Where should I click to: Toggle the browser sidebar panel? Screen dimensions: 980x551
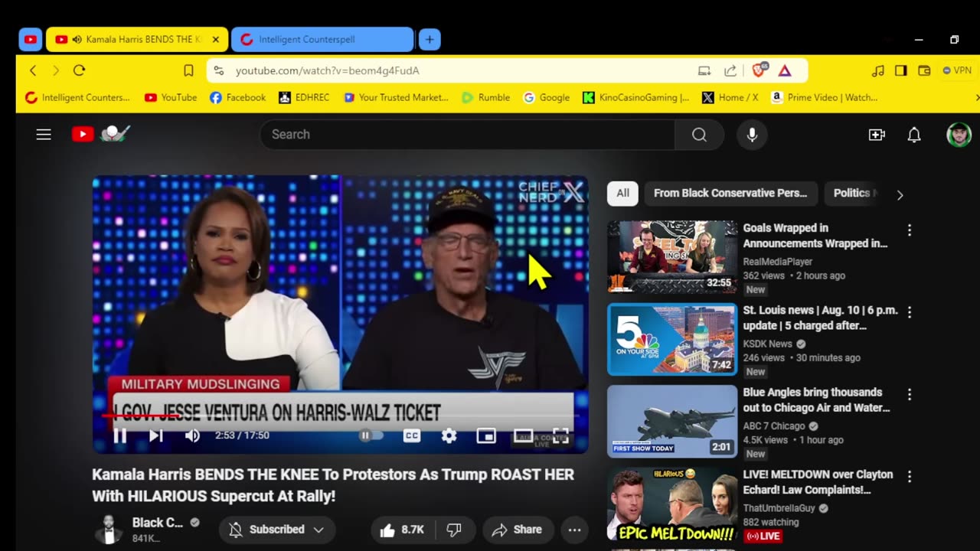pos(901,70)
